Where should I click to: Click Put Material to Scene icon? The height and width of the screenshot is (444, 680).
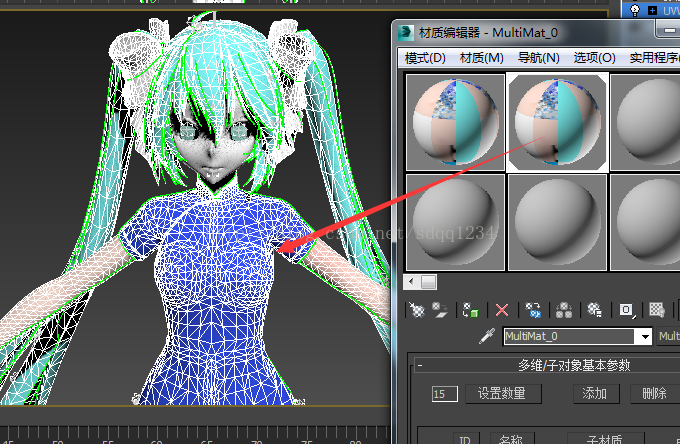pos(440,310)
